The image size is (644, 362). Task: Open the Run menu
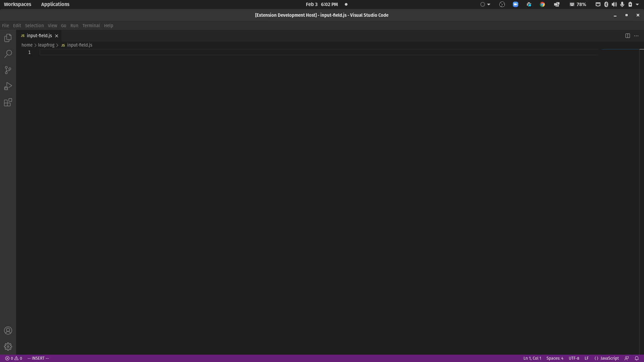[x=74, y=25]
